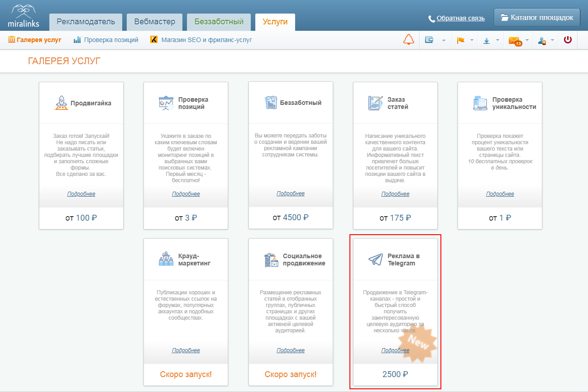This screenshot has width=588, height=392.
Task: Click the Социальное продвижение building icon
Action: [x=271, y=259]
